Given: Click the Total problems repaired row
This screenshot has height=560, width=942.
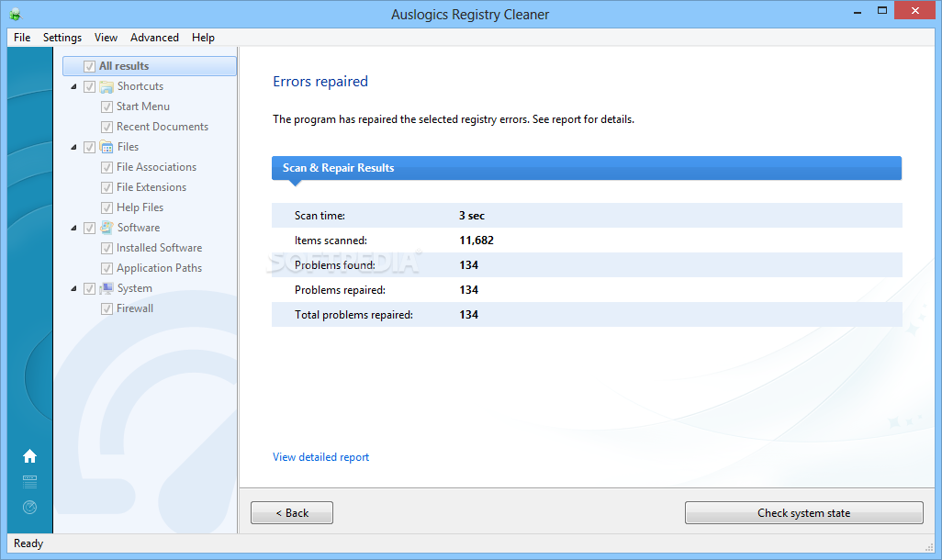Looking at the screenshot, I should tap(587, 315).
